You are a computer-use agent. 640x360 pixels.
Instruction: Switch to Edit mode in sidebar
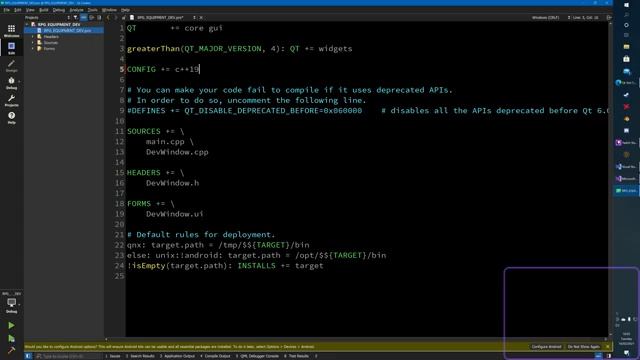(x=11, y=48)
